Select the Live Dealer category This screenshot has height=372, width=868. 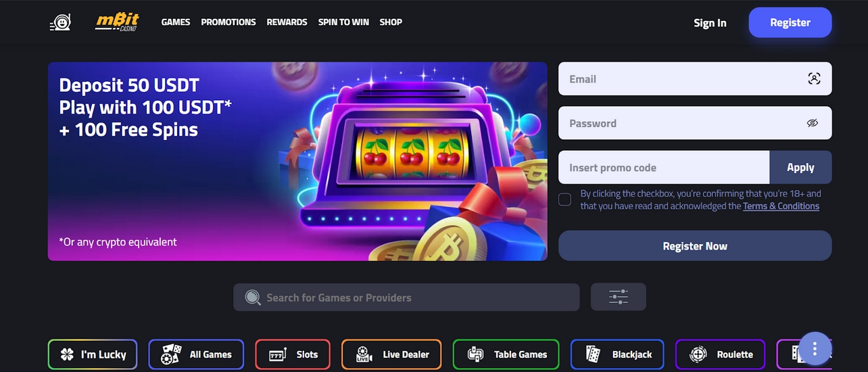[x=391, y=354]
